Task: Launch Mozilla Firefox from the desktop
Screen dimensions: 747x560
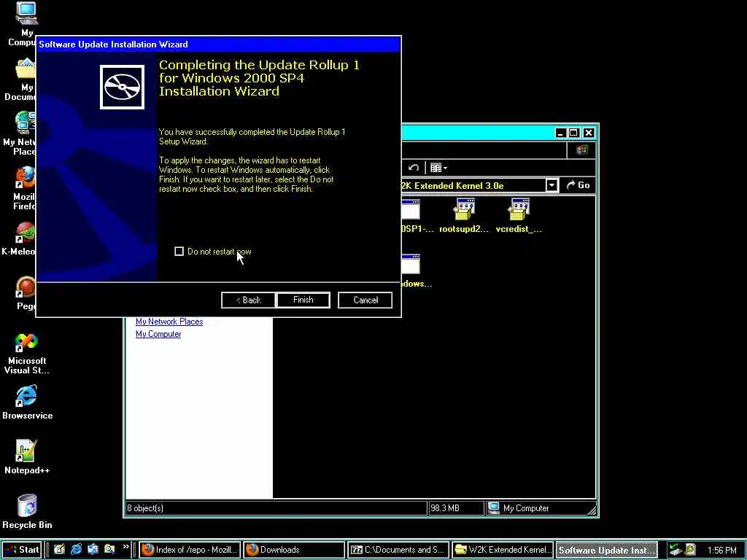Action: 25,189
